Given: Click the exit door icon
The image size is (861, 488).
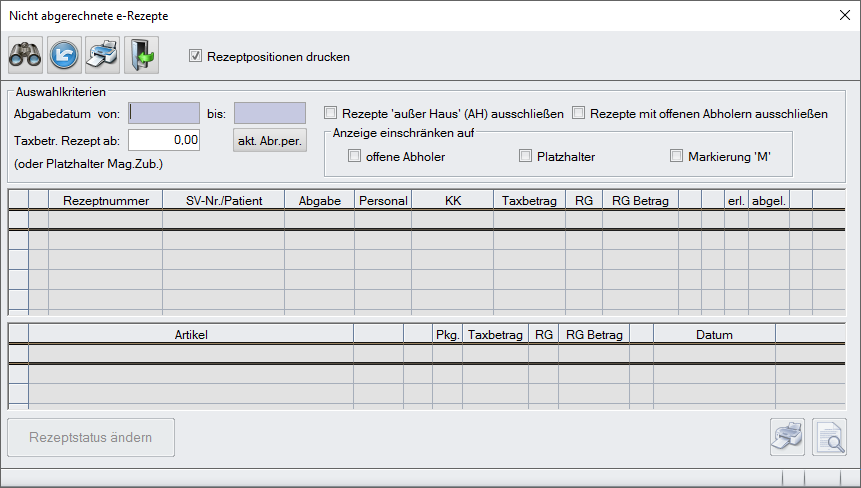Looking at the screenshot, I should coord(141,55).
